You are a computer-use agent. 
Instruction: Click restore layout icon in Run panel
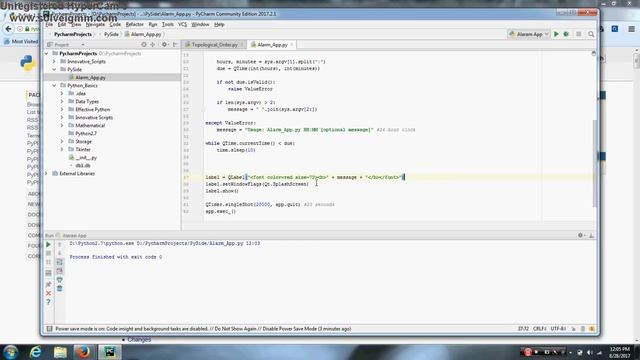[x=48, y=273]
